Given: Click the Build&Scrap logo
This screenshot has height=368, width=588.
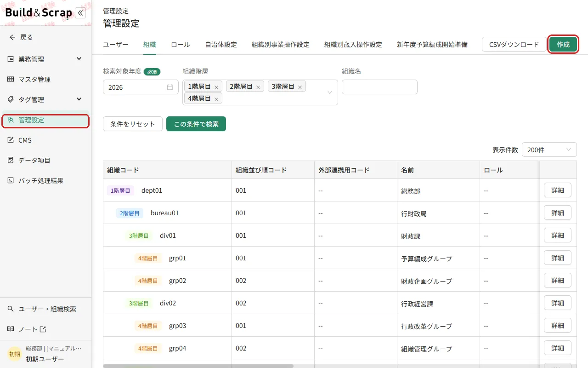Looking at the screenshot, I should [x=39, y=13].
